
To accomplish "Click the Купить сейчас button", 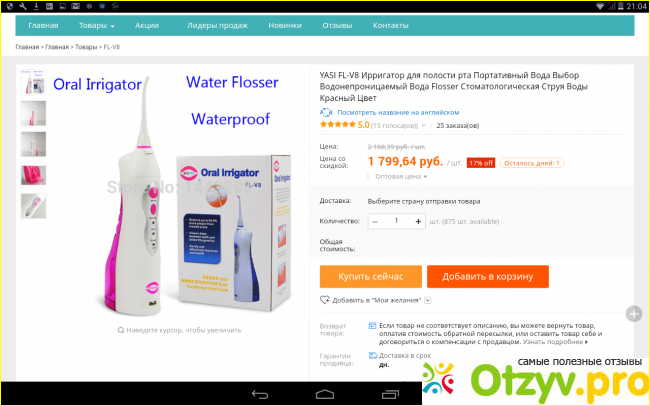I will [371, 277].
